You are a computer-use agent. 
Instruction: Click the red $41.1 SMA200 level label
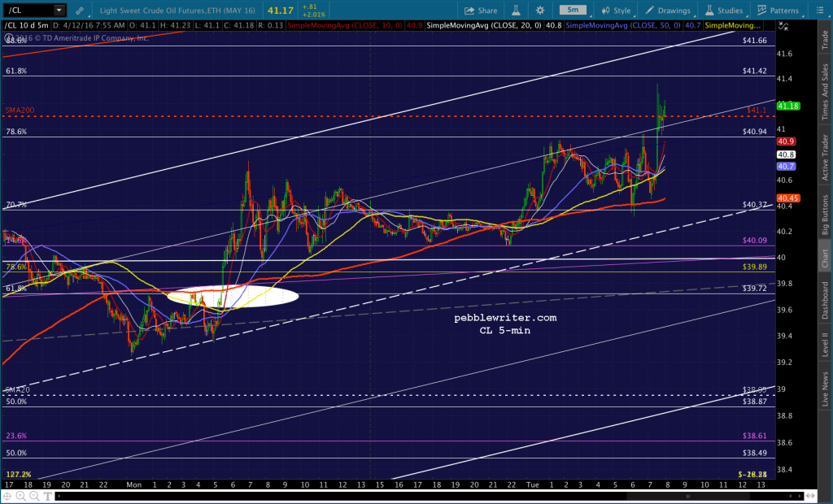tap(757, 110)
